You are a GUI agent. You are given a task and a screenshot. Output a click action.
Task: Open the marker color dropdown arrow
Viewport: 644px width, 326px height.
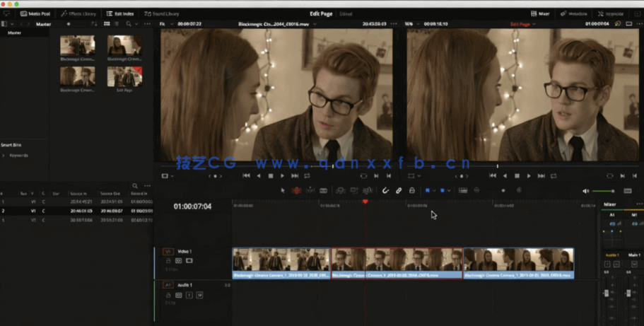[x=449, y=191]
